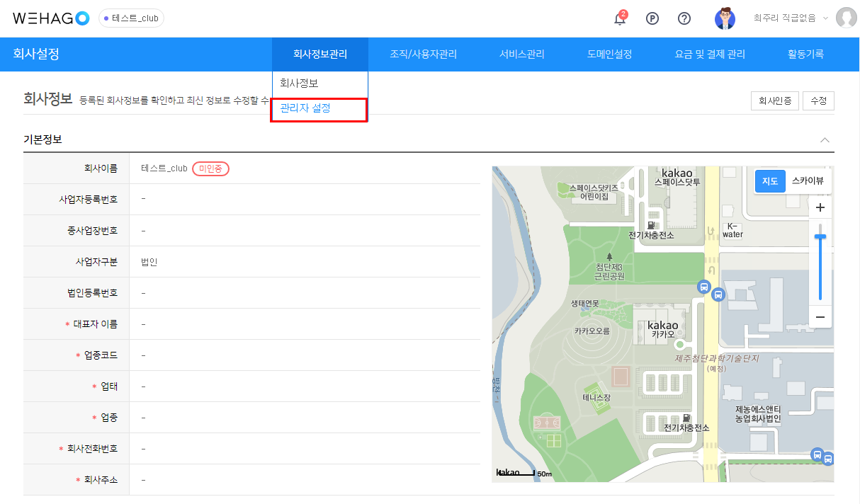Click the P point icon in header
The width and height of the screenshot is (860, 504).
(x=652, y=18)
